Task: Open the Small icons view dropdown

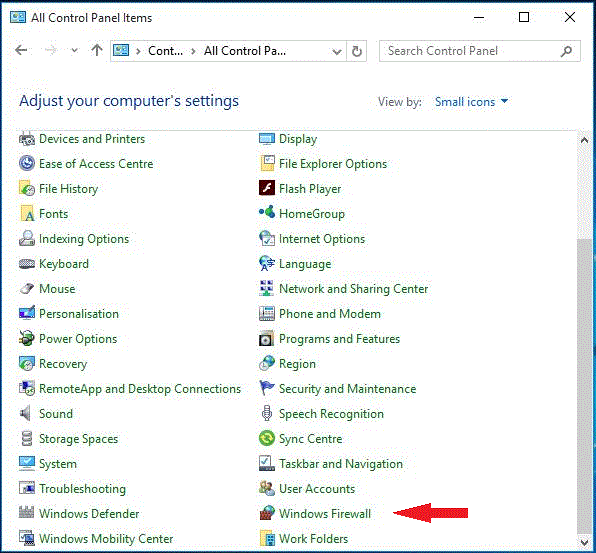Action: [471, 102]
